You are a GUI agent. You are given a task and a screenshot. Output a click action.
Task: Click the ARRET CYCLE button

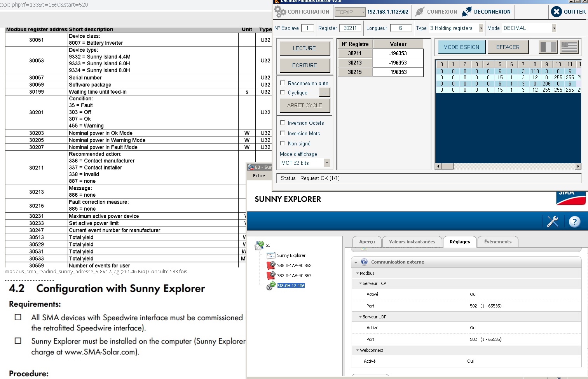pos(305,105)
